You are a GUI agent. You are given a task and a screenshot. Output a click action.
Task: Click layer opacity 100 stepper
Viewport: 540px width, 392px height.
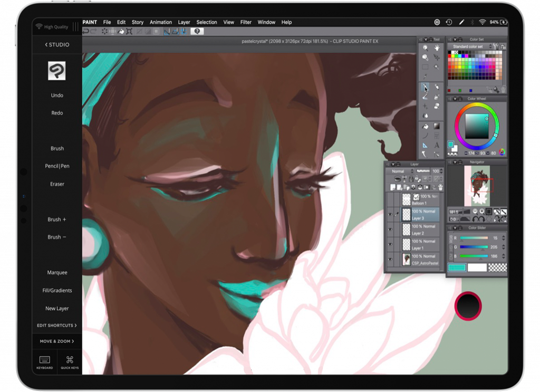441,171
